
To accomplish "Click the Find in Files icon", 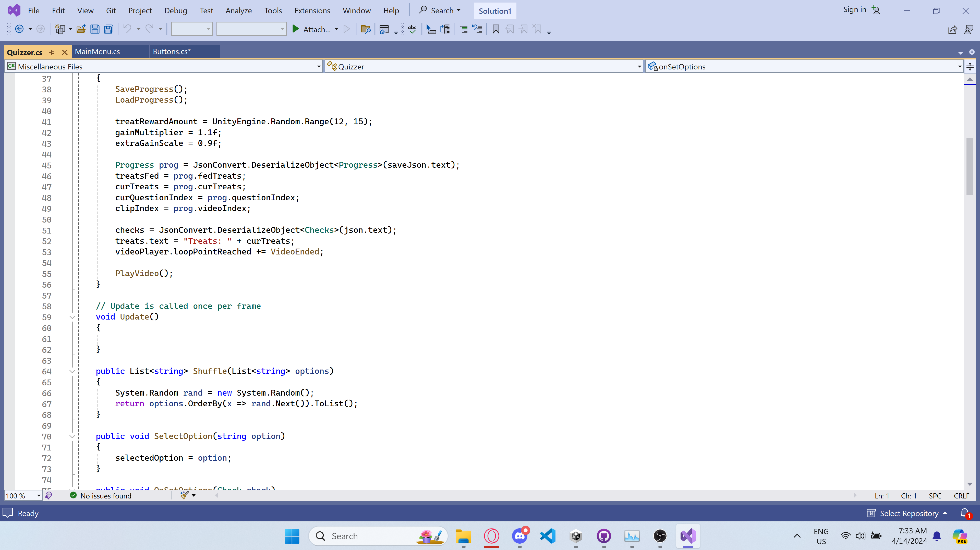I will 365,29.
